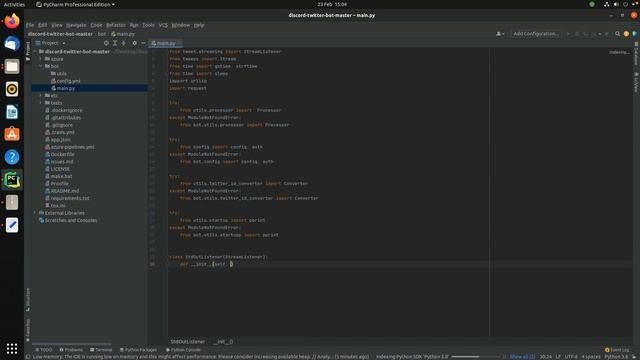The image size is (640, 360).
Task: Collapse the bot folder
Action: click(41, 66)
